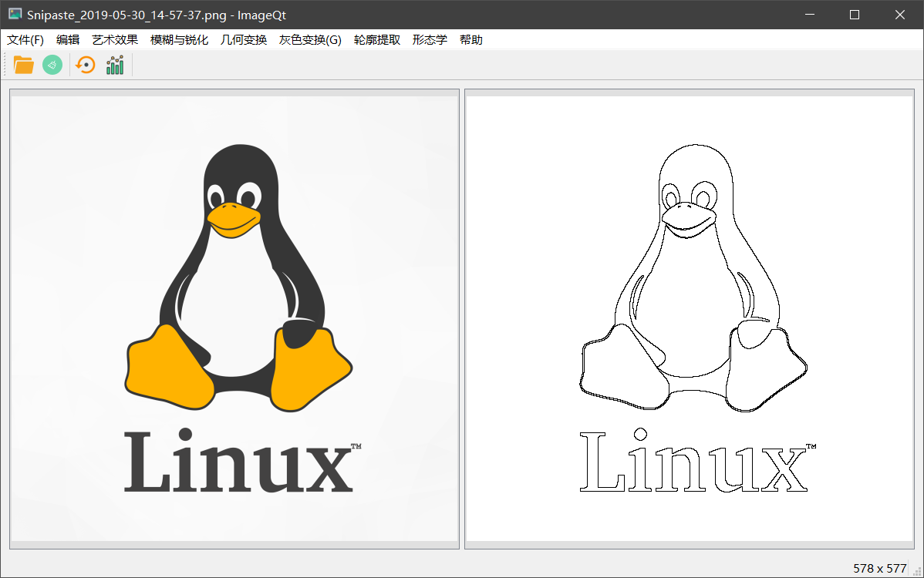Minimize the ImageQt window

810,15
